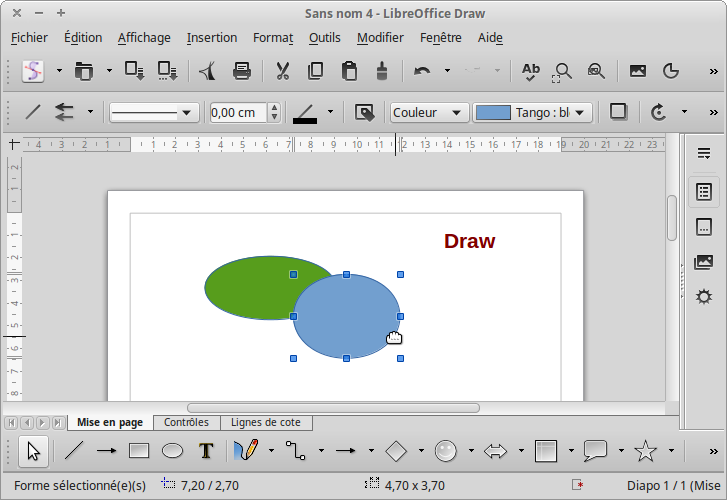The width and height of the screenshot is (727, 500).
Task: Click the spelling check icon
Action: click(x=531, y=71)
